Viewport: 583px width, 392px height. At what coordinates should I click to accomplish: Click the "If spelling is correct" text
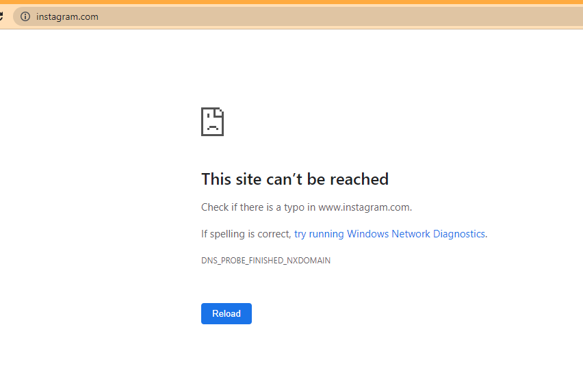(246, 234)
